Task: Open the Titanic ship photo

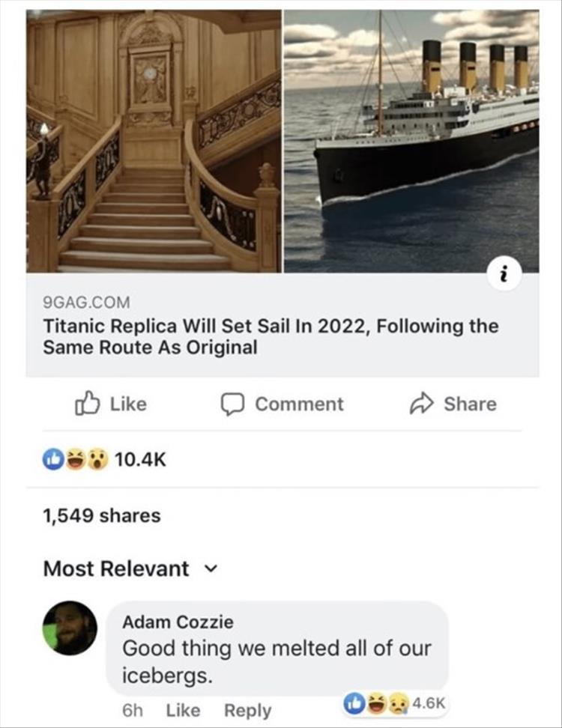Action: [411, 142]
